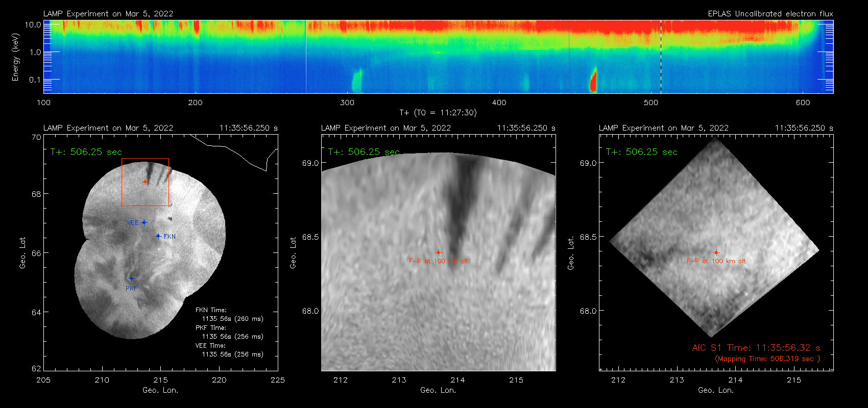Click the '10.0' energy tick label
This screenshot has height=408, width=868.
pyautogui.click(x=33, y=24)
